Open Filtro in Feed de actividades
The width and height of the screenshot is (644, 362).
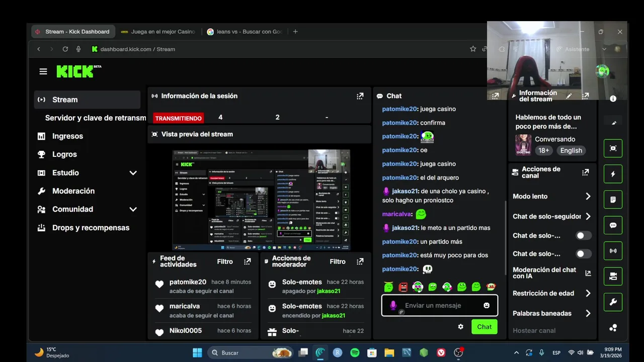coord(225,261)
